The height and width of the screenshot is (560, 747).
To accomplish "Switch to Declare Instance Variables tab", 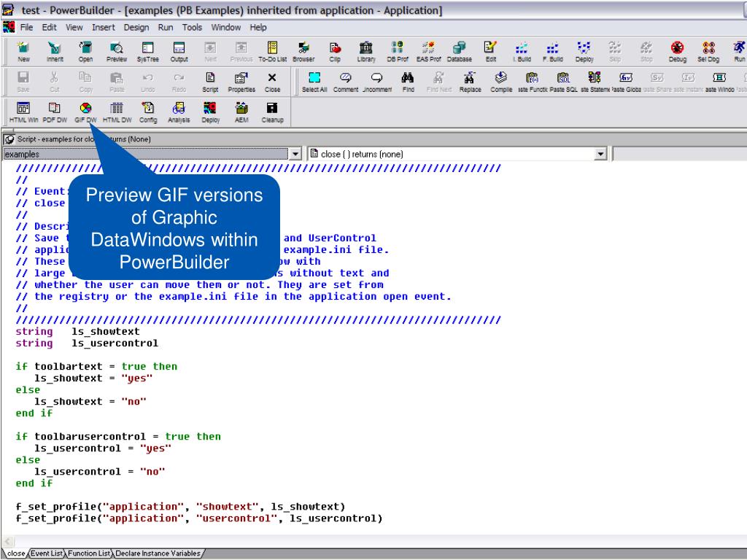I will [x=158, y=553].
